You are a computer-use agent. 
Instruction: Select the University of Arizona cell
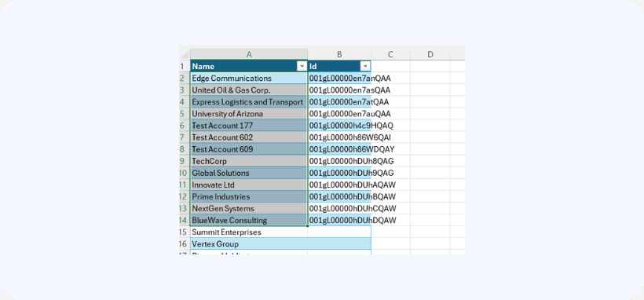pos(249,114)
